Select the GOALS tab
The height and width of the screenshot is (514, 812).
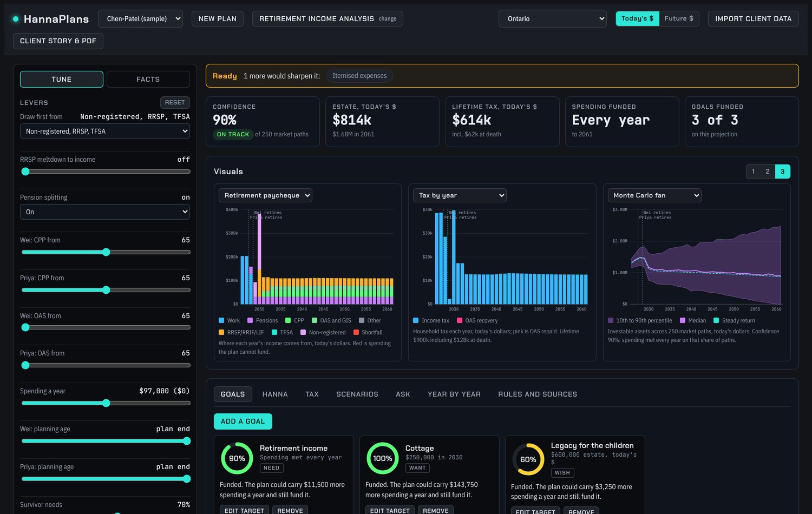[x=233, y=394]
